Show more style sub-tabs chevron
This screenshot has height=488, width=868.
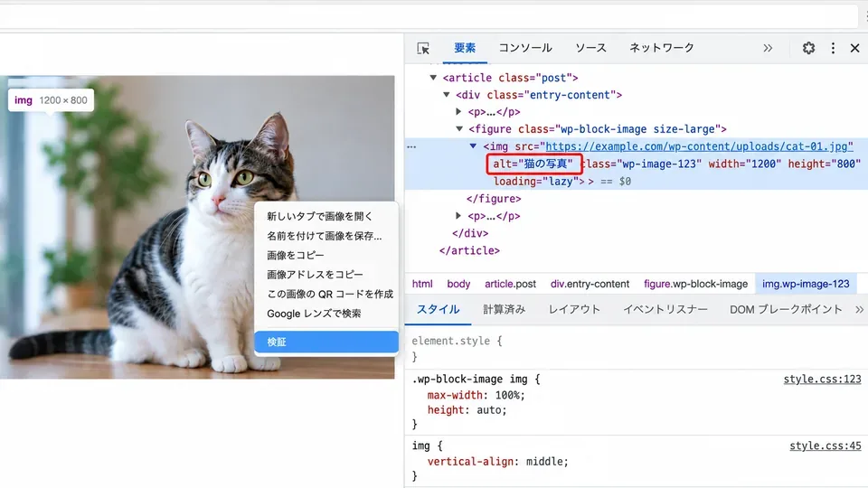859,309
